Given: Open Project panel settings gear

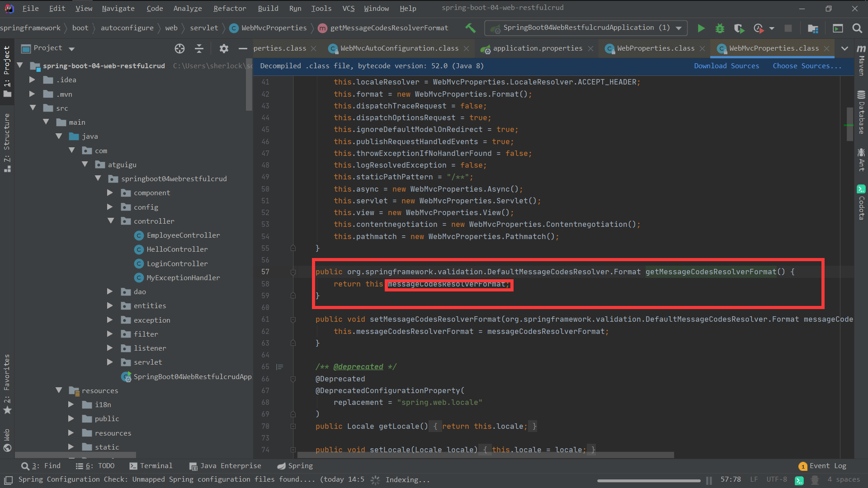Looking at the screenshot, I should (x=224, y=48).
